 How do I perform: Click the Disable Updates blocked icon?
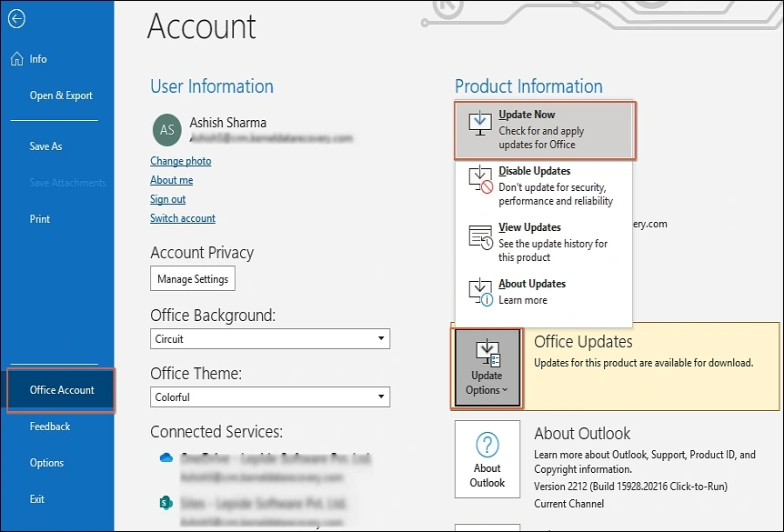(x=480, y=179)
